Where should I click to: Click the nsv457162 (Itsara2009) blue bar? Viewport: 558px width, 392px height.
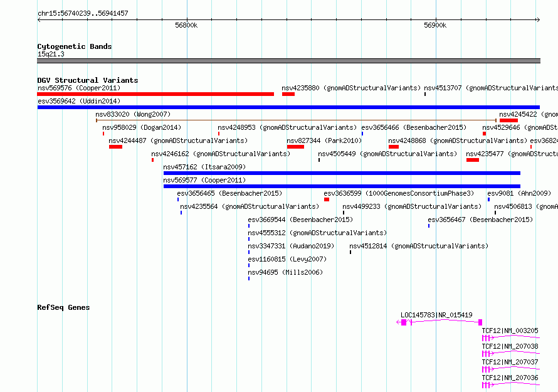pos(342,173)
